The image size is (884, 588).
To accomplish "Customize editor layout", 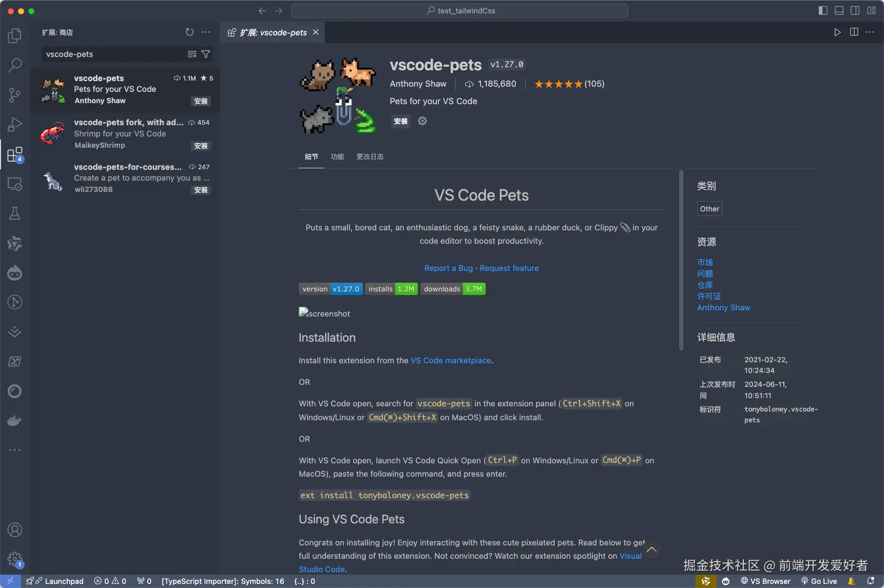I will click(x=872, y=11).
